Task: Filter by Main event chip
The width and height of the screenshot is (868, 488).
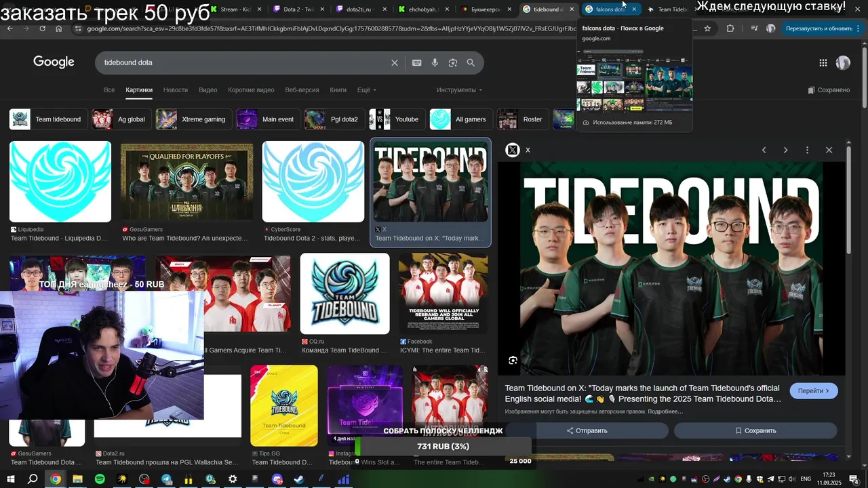Action: [x=268, y=119]
